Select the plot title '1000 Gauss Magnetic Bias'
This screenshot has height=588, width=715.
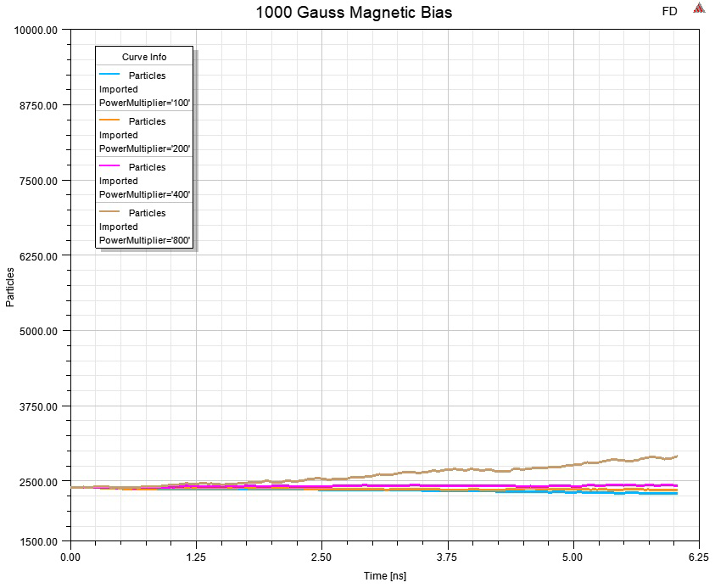tap(354, 13)
